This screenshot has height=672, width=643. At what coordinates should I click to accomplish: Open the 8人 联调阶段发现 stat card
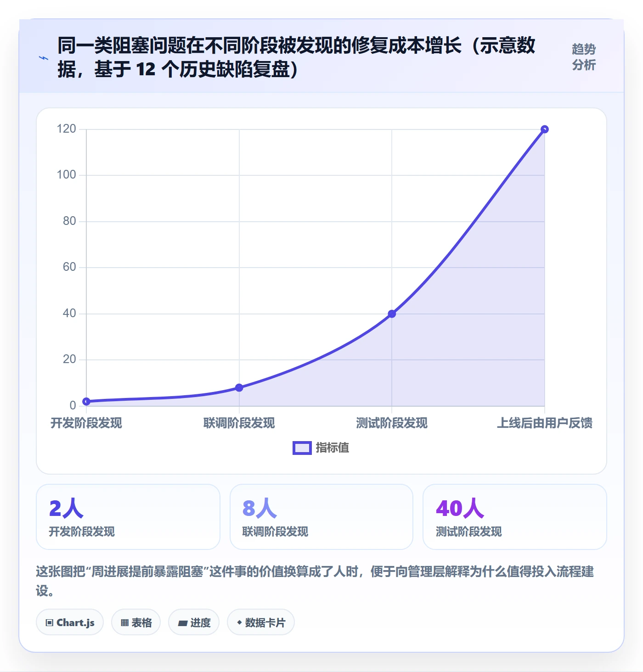coord(321,517)
